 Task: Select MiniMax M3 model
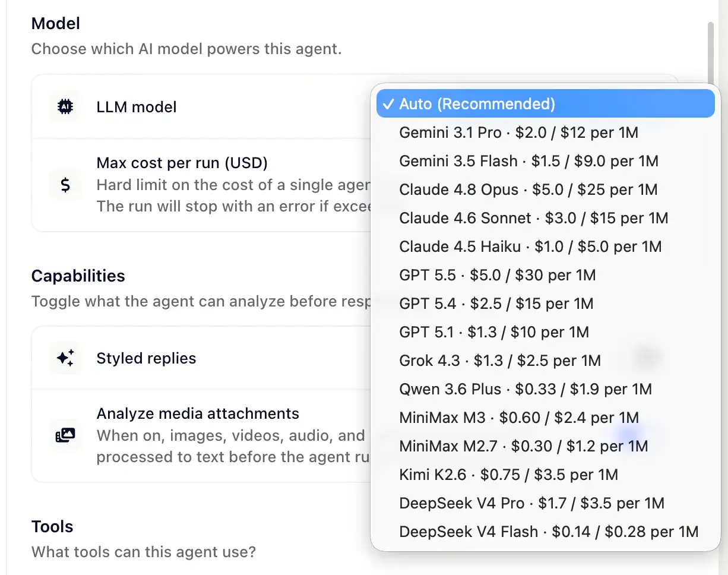[x=545, y=418]
